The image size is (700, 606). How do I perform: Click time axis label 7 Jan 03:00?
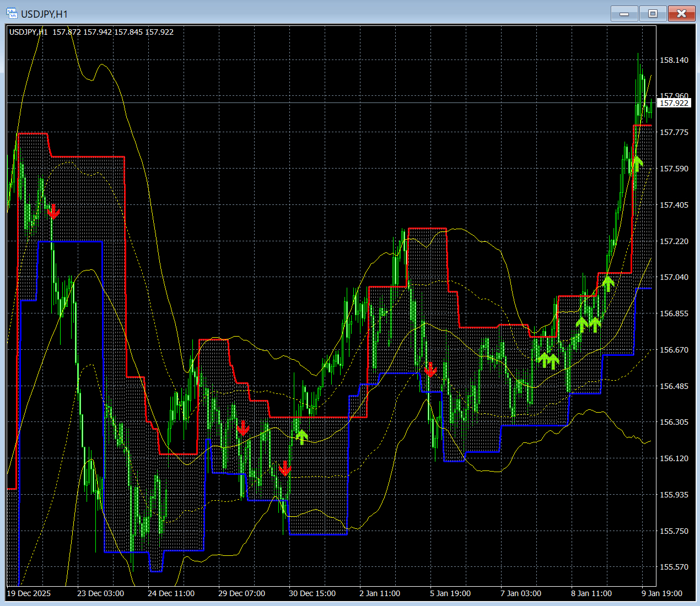click(521, 593)
